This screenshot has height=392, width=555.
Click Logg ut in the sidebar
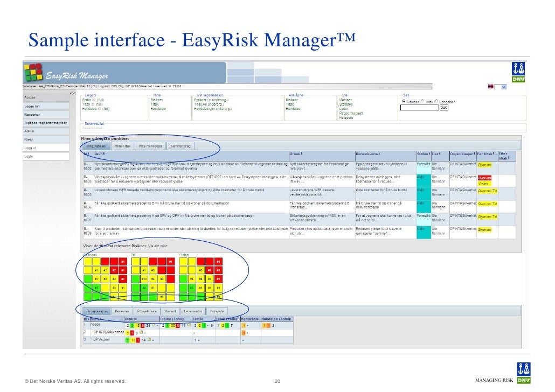click(x=46, y=148)
